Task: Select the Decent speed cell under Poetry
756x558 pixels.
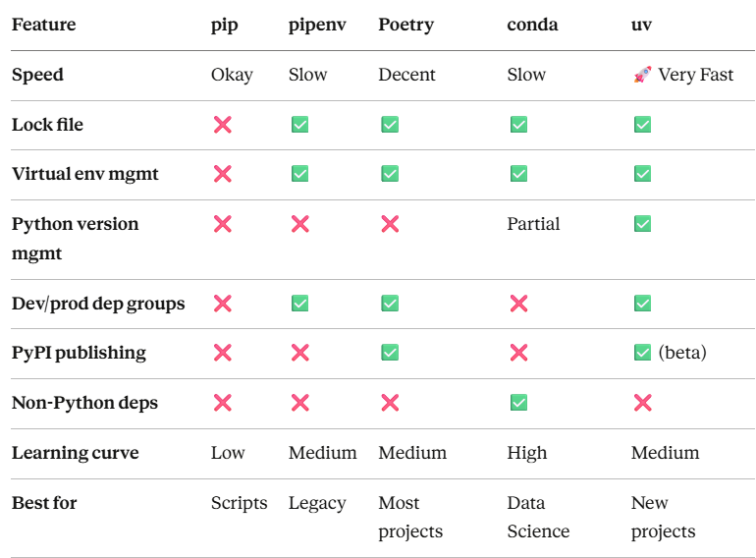Action: pyautogui.click(x=406, y=75)
